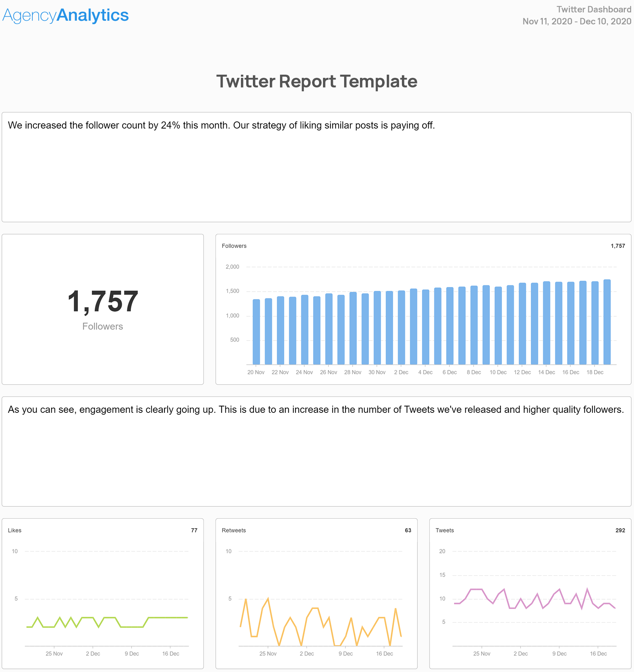This screenshot has width=634, height=672.
Task: Click the 2,000 axis label in Followers chart
Action: pyautogui.click(x=232, y=267)
